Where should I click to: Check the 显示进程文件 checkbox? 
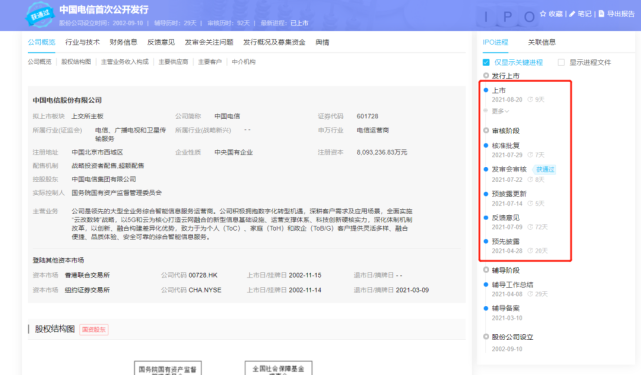pyautogui.click(x=561, y=62)
